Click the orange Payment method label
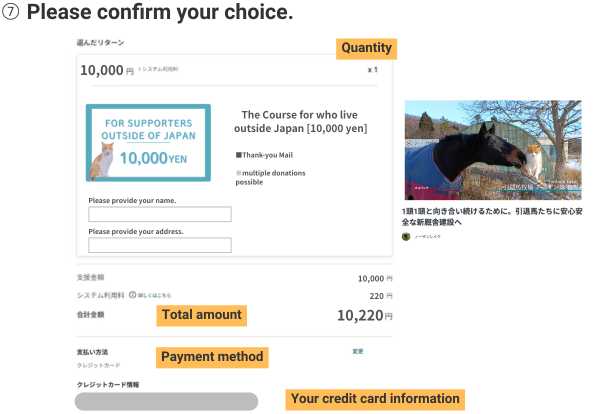The height and width of the screenshot is (414, 600). pos(212,357)
